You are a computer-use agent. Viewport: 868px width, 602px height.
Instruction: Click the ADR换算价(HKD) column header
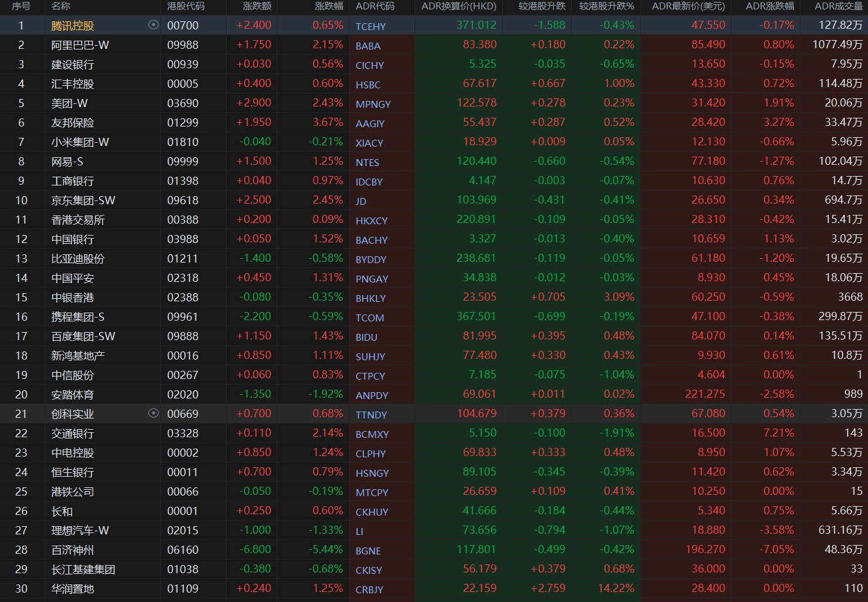[x=458, y=6]
